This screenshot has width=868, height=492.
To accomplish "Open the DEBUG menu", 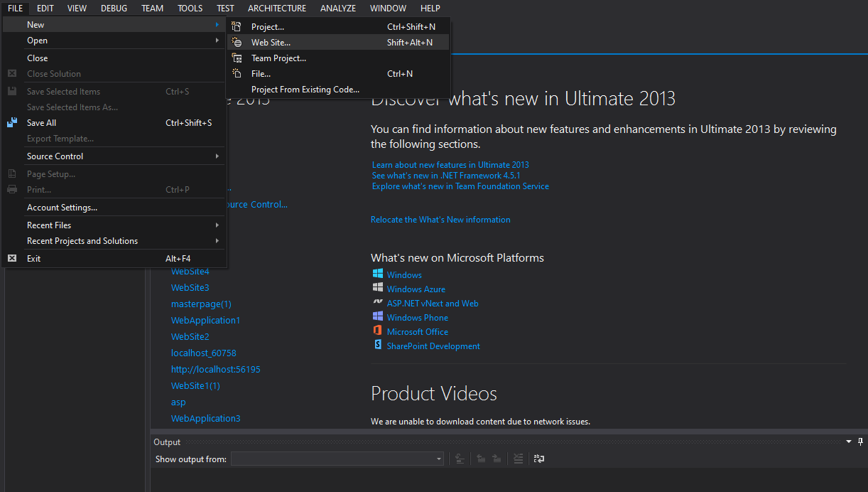I will [x=114, y=8].
